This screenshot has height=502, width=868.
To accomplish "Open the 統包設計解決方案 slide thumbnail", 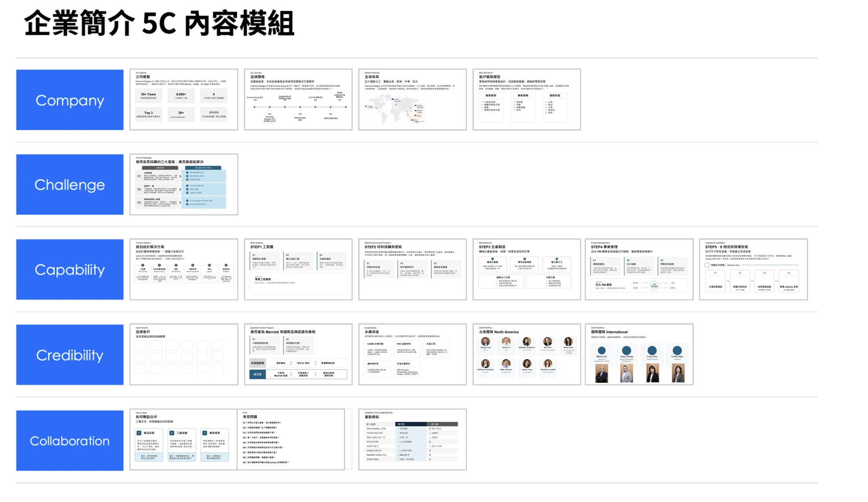I will [184, 269].
